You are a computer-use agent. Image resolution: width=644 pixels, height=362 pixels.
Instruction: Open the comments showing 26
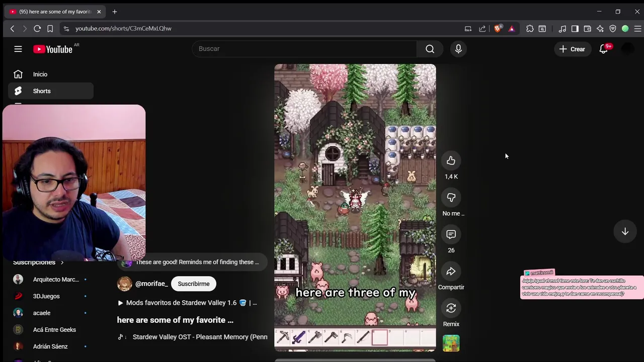(451, 234)
